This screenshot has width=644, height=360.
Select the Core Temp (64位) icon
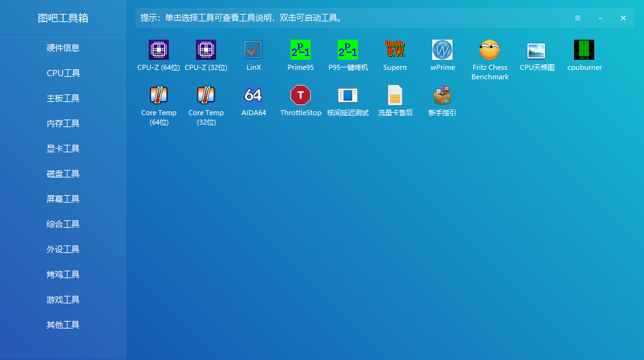(x=159, y=96)
